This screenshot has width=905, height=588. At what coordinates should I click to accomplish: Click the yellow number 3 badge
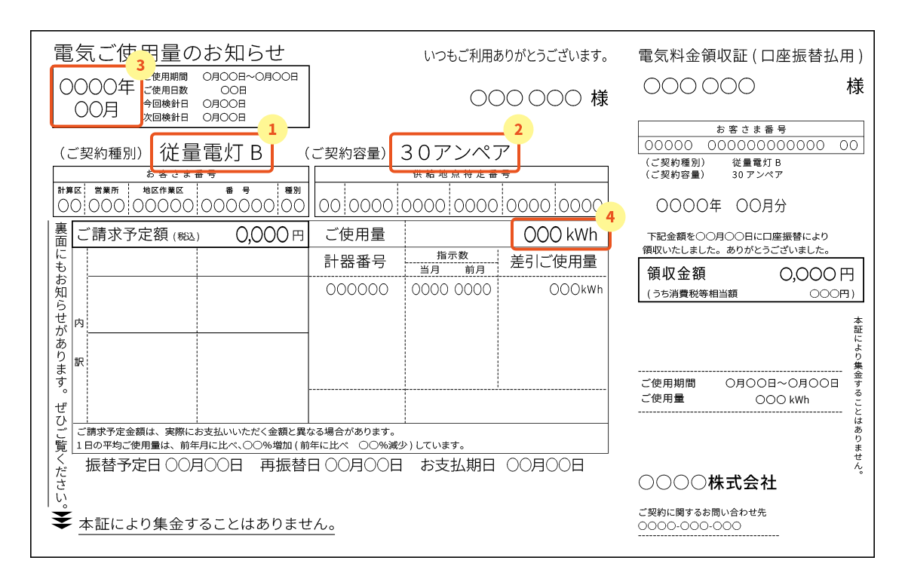pos(140,65)
